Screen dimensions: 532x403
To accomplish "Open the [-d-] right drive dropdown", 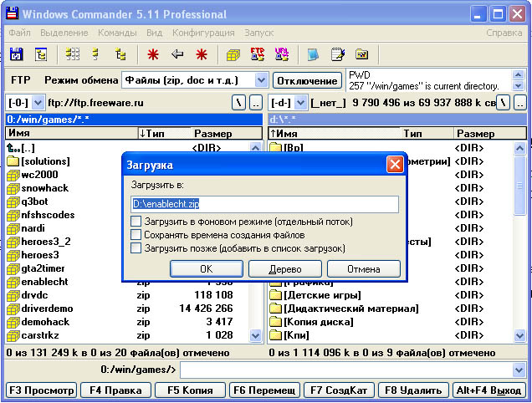I will 300,103.
